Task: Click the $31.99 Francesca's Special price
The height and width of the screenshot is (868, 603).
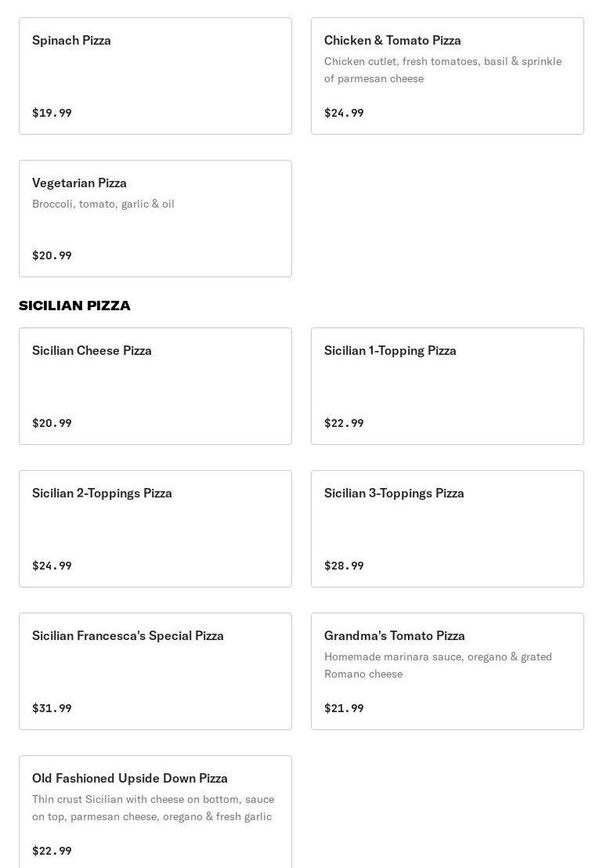Action: 52,708
